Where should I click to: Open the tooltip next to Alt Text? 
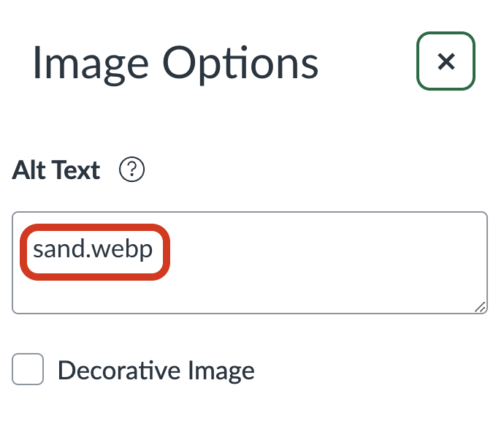click(x=132, y=170)
